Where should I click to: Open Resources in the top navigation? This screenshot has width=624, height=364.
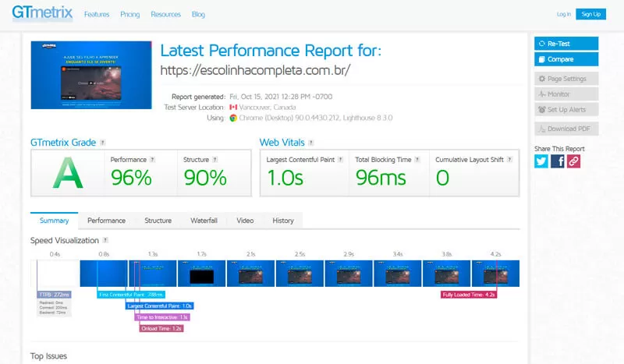(x=165, y=15)
